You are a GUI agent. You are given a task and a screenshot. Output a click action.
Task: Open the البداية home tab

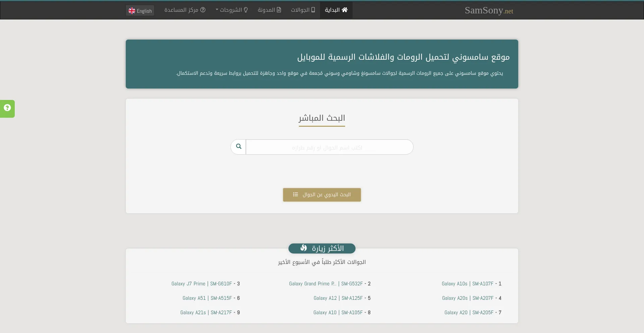(x=336, y=10)
